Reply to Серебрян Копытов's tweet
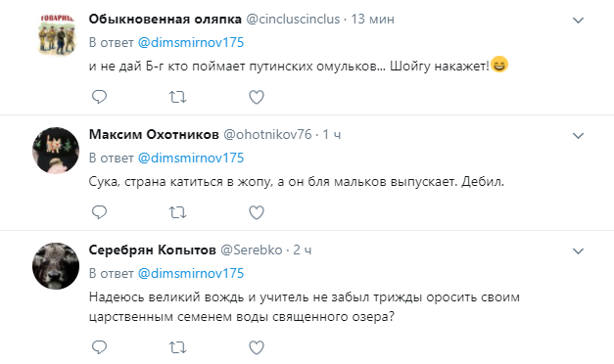 (99, 346)
